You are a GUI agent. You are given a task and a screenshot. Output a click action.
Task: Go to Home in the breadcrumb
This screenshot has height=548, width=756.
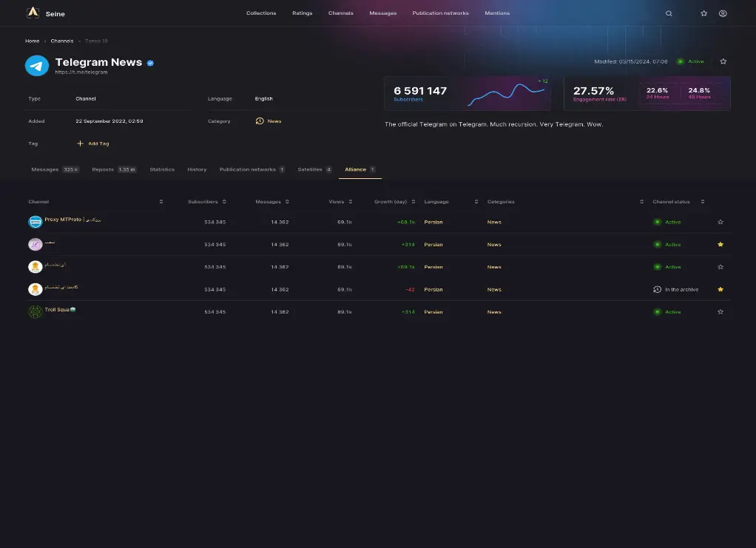(33, 41)
